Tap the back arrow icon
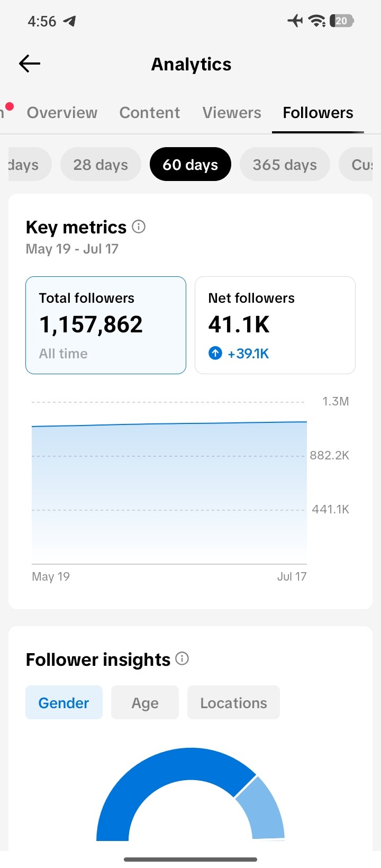 (x=30, y=64)
